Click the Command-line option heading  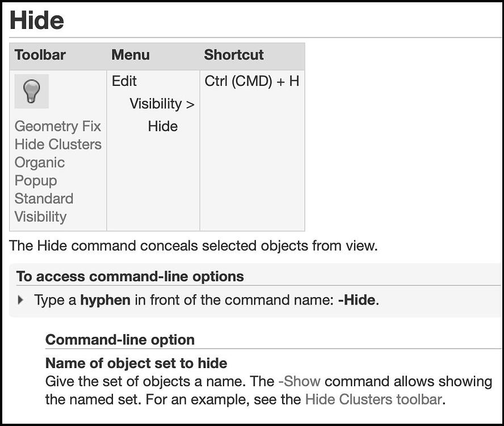120,340
